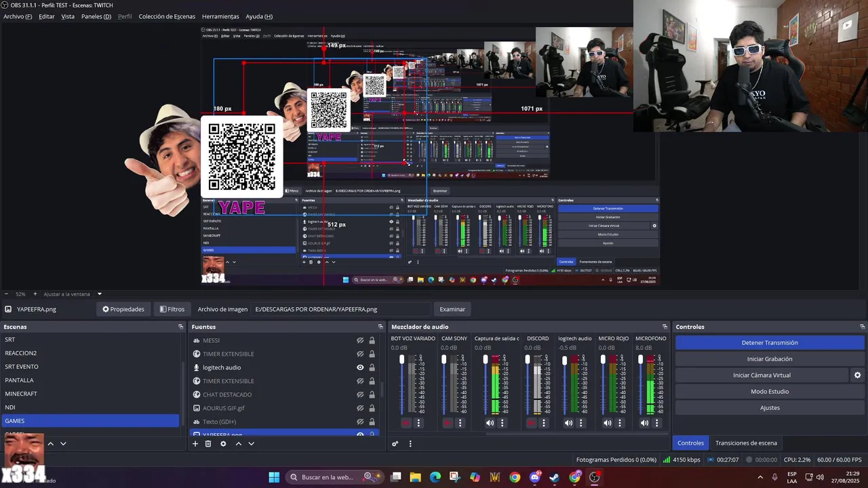Open Discord from the taskbar
The height and width of the screenshot is (488, 868).
click(534, 477)
